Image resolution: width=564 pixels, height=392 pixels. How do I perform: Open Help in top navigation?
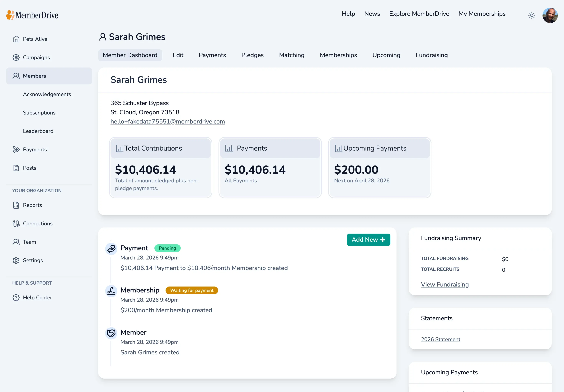348,14
